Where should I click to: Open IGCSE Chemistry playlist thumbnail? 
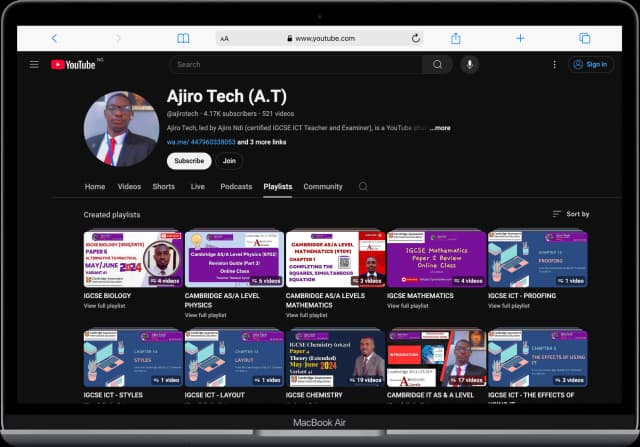pyautogui.click(x=336, y=358)
